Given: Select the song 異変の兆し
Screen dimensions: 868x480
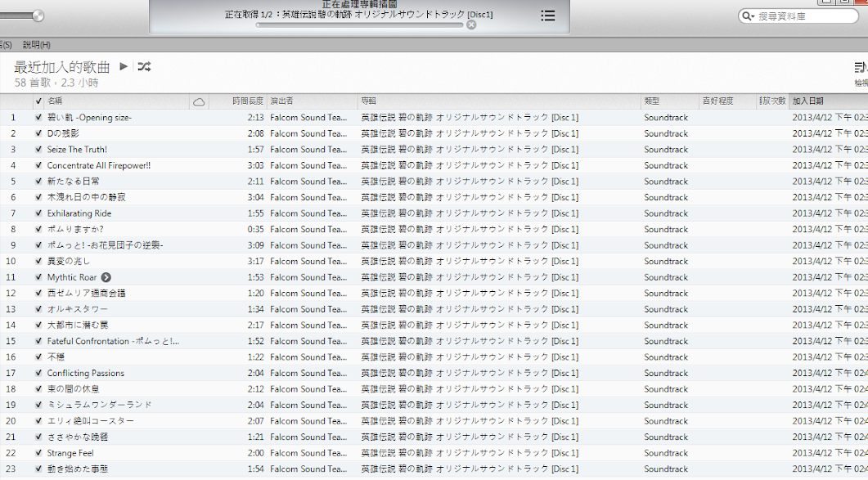Looking at the screenshot, I should tap(68, 262).
